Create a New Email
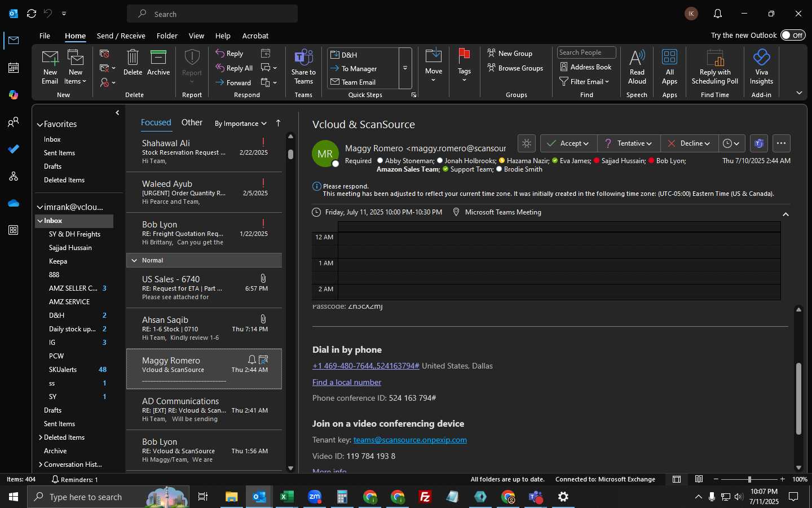 pos(50,67)
